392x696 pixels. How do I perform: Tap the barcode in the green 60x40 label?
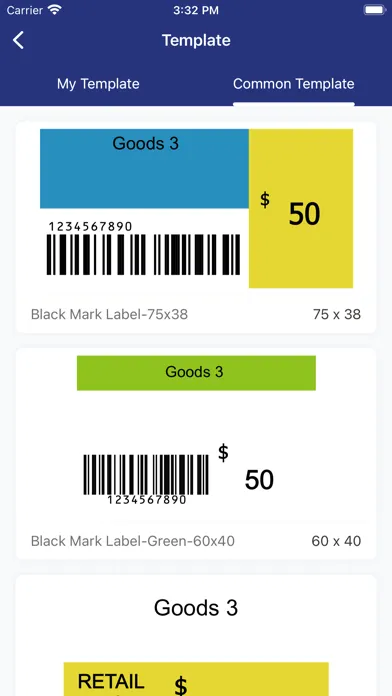(x=146, y=475)
